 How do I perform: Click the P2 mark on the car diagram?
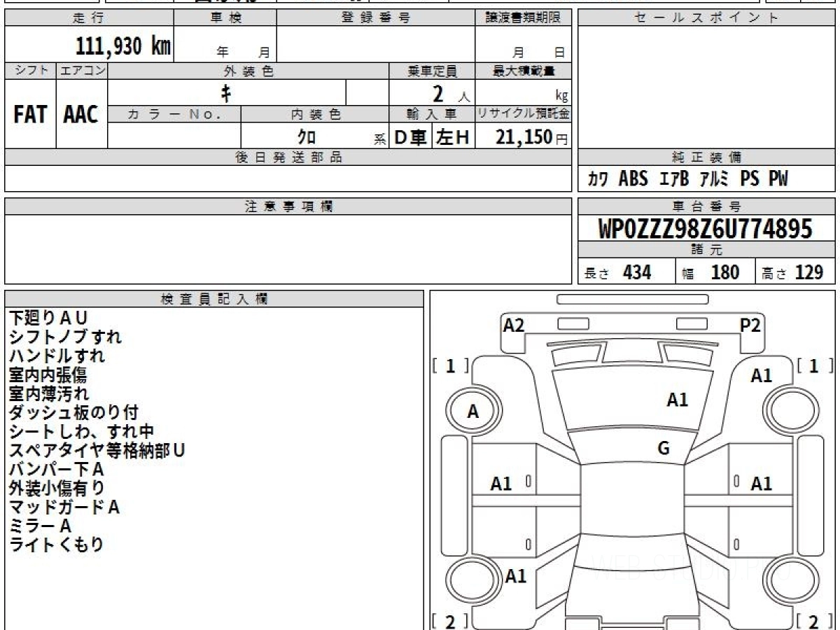pyautogui.click(x=750, y=325)
